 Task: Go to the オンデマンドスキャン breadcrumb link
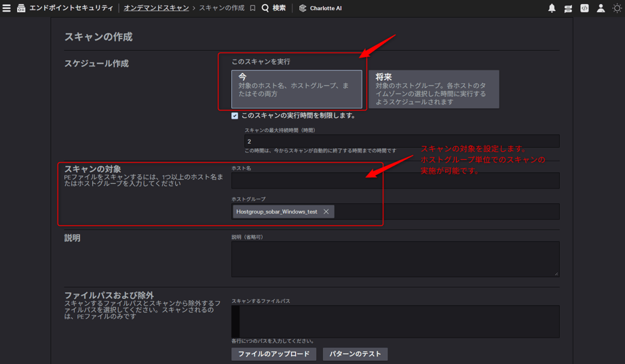(x=156, y=8)
